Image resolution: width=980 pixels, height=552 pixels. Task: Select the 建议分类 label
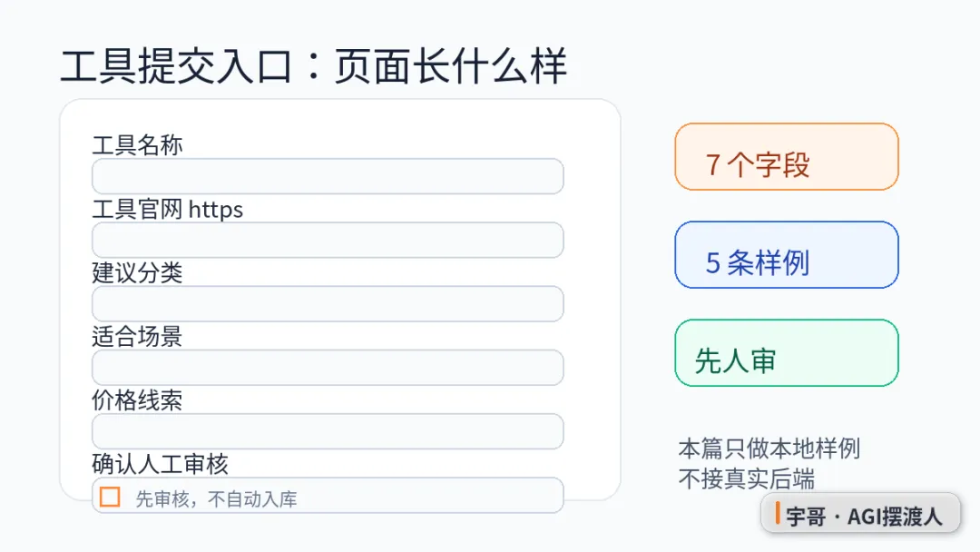coord(138,272)
